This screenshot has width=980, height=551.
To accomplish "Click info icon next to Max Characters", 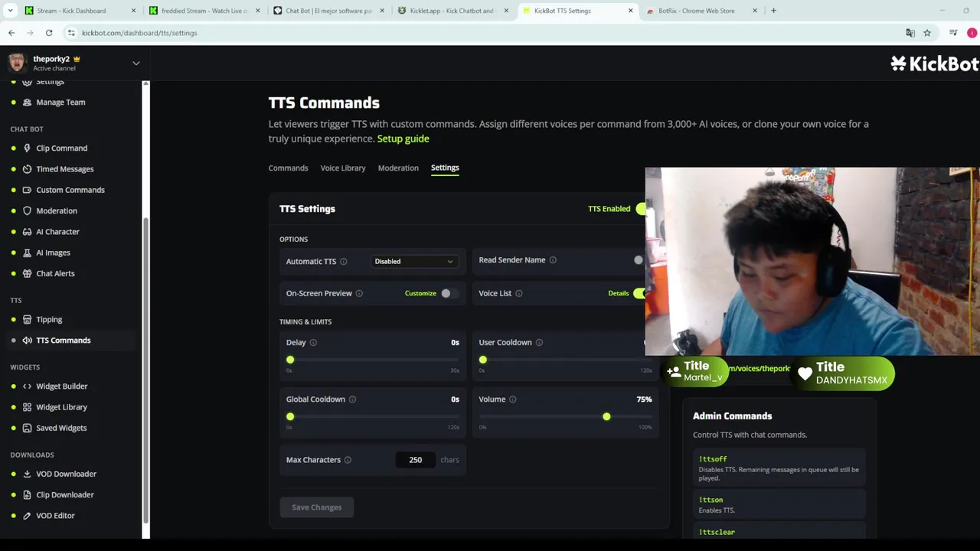I will click(348, 460).
